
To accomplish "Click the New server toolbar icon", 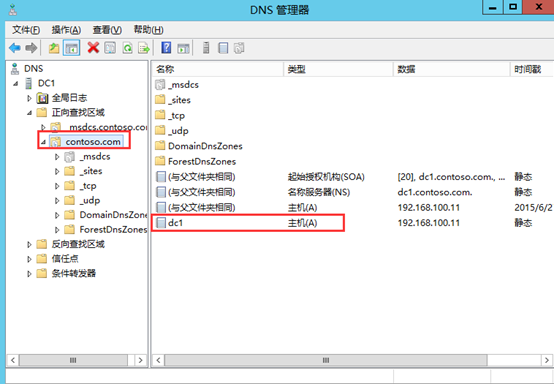I will (206, 48).
